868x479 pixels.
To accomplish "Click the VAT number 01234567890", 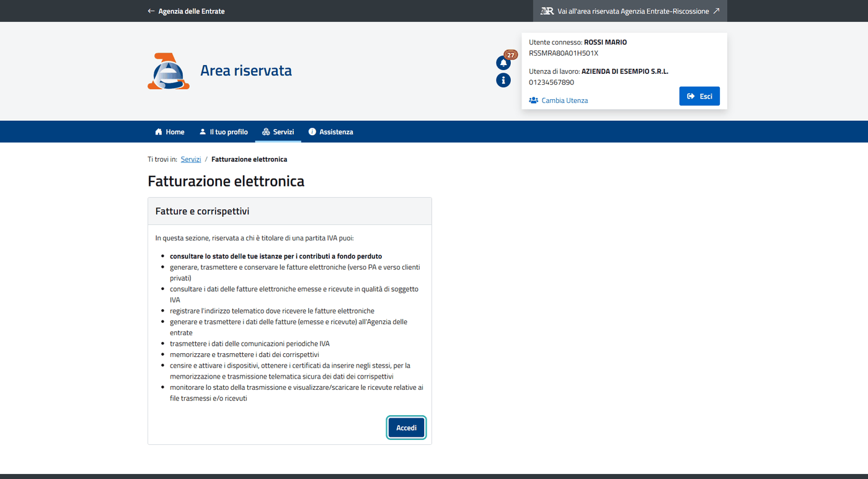I will (551, 82).
